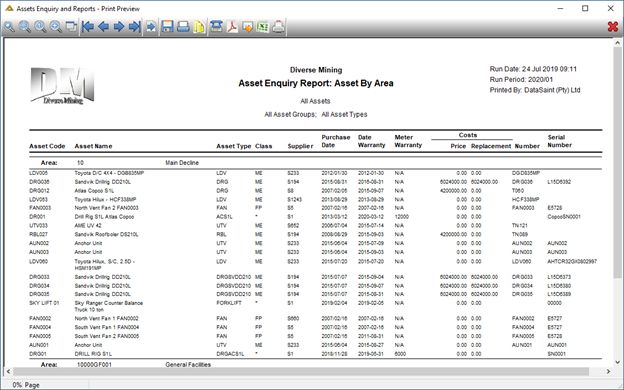Click the zoom 1:1 magnifier icon

click(40, 27)
